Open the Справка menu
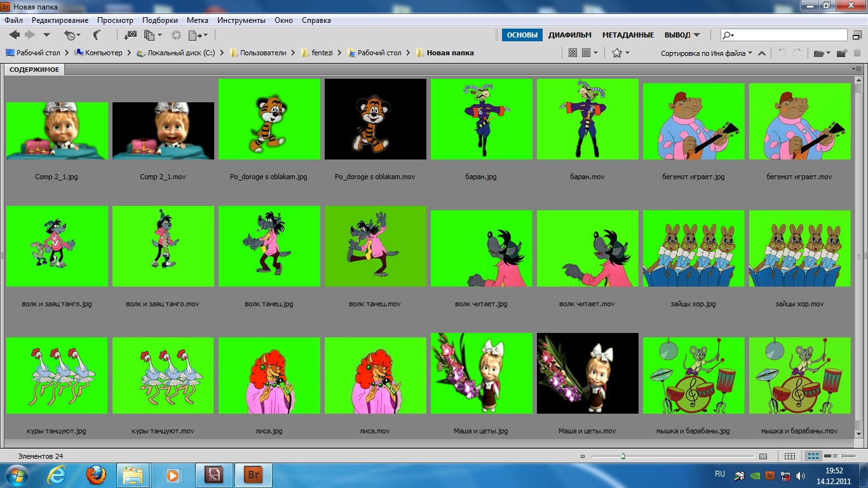Viewport: 868px width, 488px height. (316, 20)
